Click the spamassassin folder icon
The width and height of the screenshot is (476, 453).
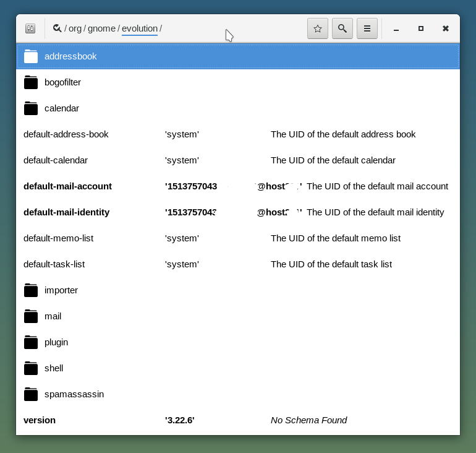(31, 394)
